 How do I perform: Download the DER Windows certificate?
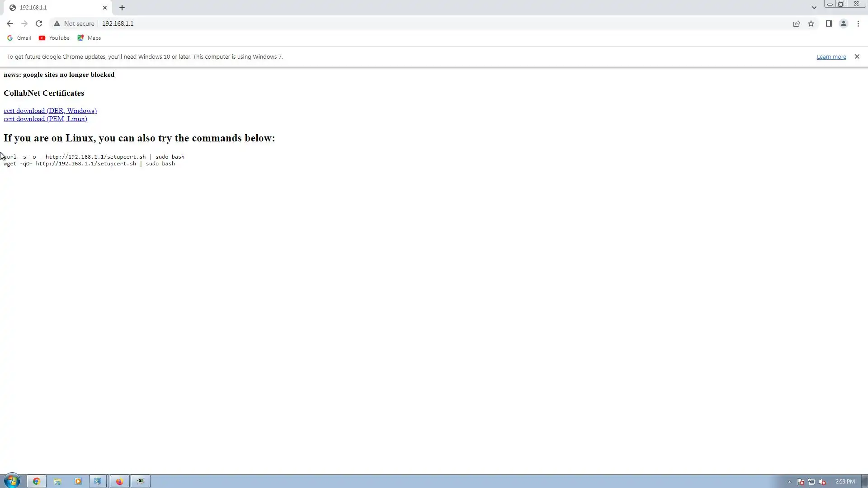pyautogui.click(x=50, y=111)
